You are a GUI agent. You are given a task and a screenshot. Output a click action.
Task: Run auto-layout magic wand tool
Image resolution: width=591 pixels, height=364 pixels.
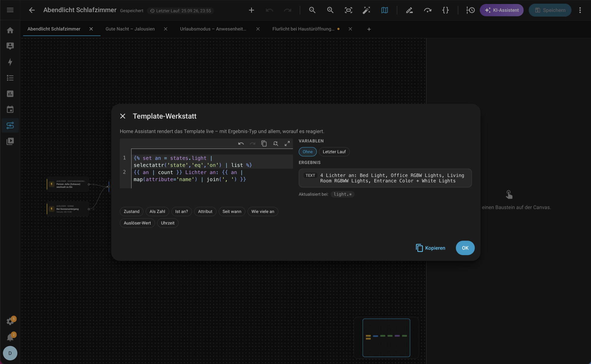click(366, 10)
